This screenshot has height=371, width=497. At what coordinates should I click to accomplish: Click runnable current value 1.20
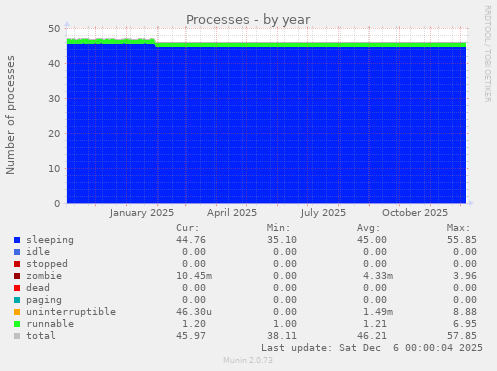click(x=194, y=324)
